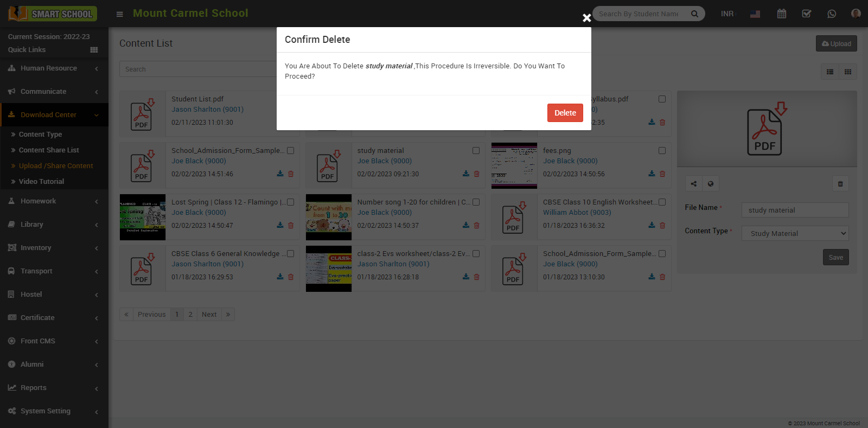This screenshot has height=428, width=868.
Task: Tick CBSE Class 10 English Worksheet checkbox
Action: pyautogui.click(x=662, y=202)
